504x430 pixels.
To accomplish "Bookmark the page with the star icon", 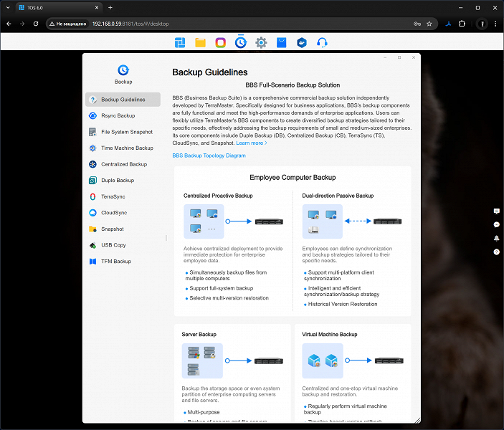I will pyautogui.click(x=429, y=24).
